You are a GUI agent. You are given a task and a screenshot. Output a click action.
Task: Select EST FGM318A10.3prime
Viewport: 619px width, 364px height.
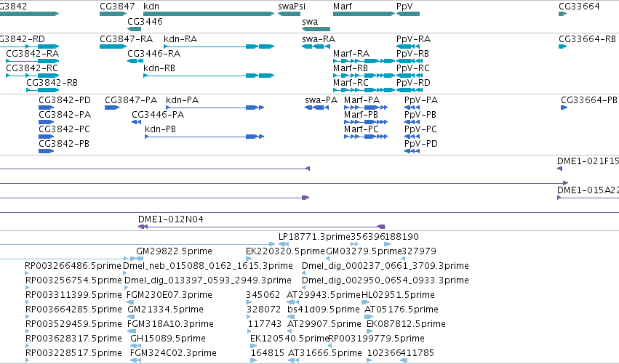[x=170, y=324]
